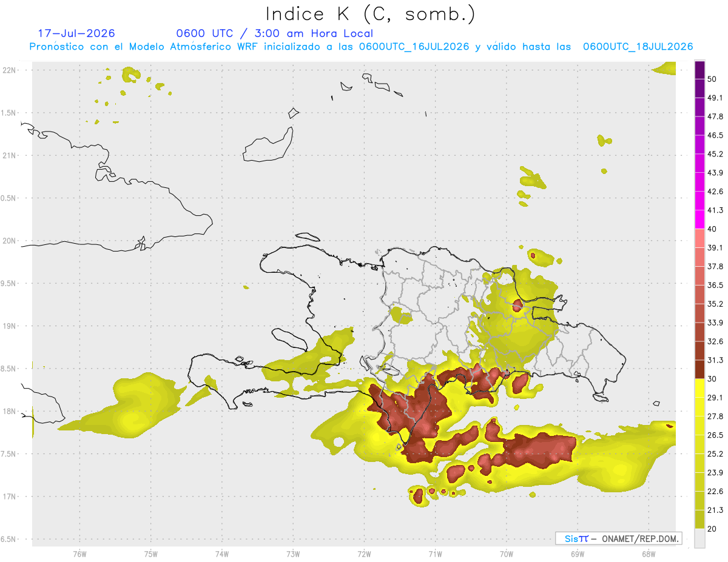Select the light gray swatch below 20
This screenshot has height=562, width=728.
(x=699, y=538)
